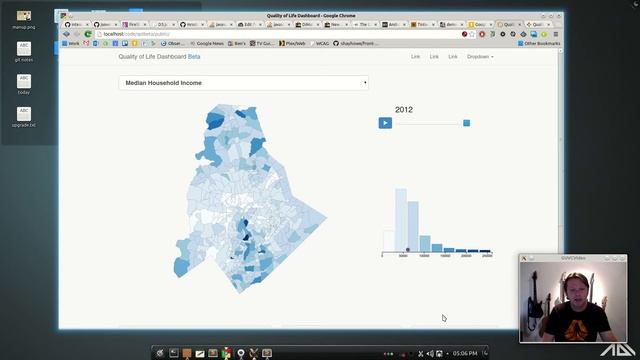Click the tallest histogram bar
Image resolution: width=640 pixels, height=360 pixels.
coord(401,220)
